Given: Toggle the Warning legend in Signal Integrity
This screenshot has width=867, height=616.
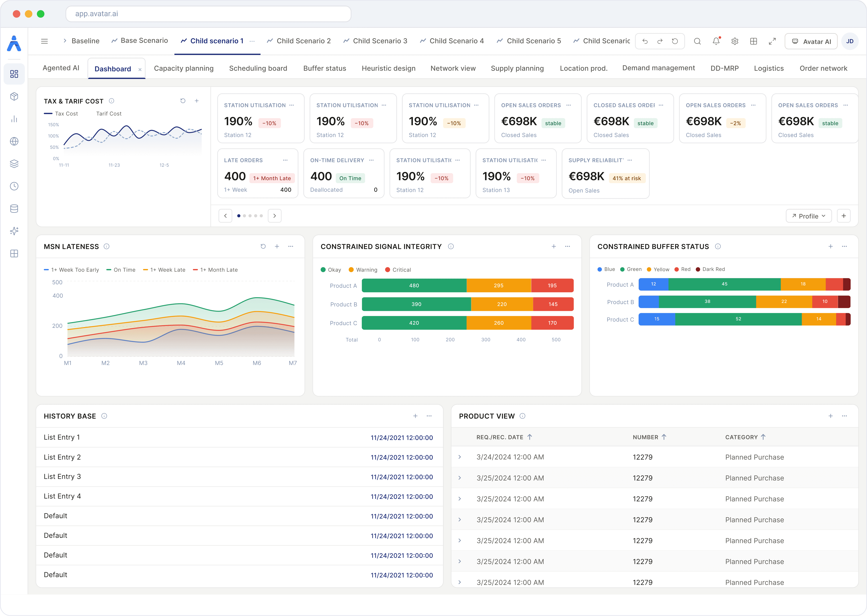Looking at the screenshot, I should pos(363,270).
